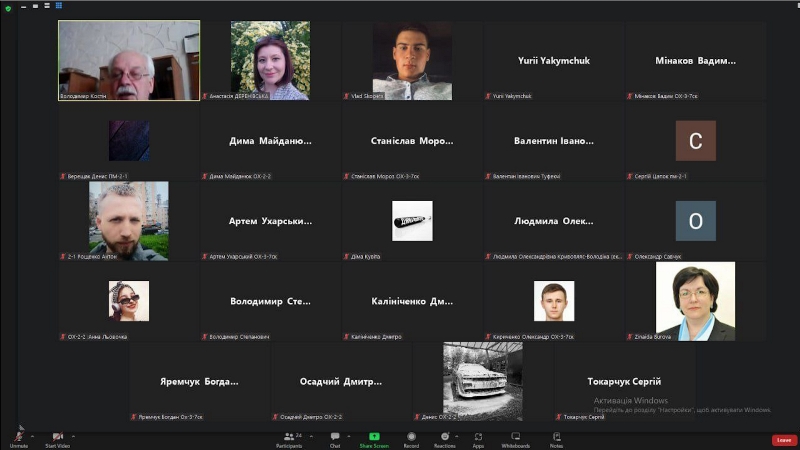Open the Participants panel

(x=289, y=440)
